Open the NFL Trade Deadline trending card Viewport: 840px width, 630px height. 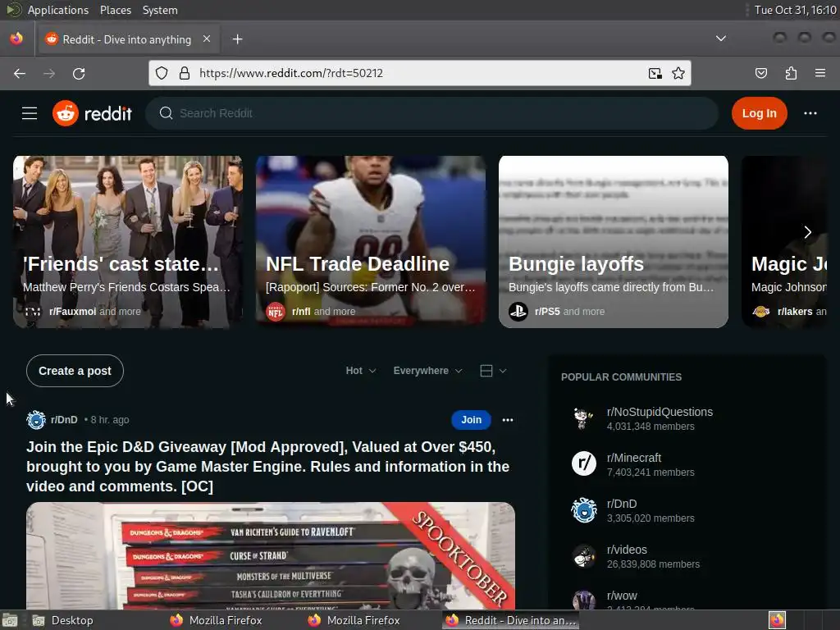(x=371, y=242)
